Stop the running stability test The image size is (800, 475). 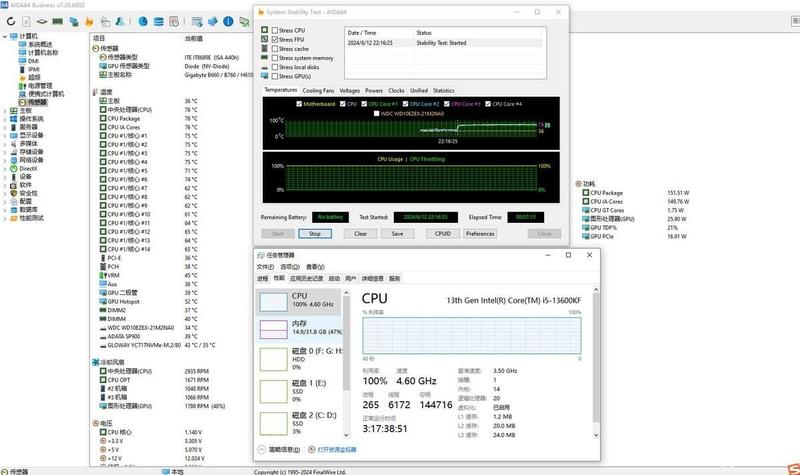tap(315, 233)
